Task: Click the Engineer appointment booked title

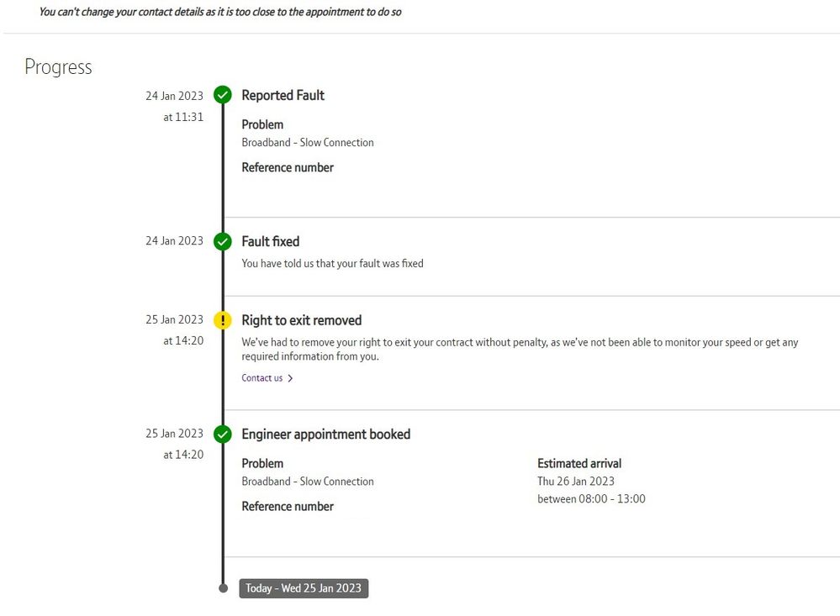Action: [325, 434]
